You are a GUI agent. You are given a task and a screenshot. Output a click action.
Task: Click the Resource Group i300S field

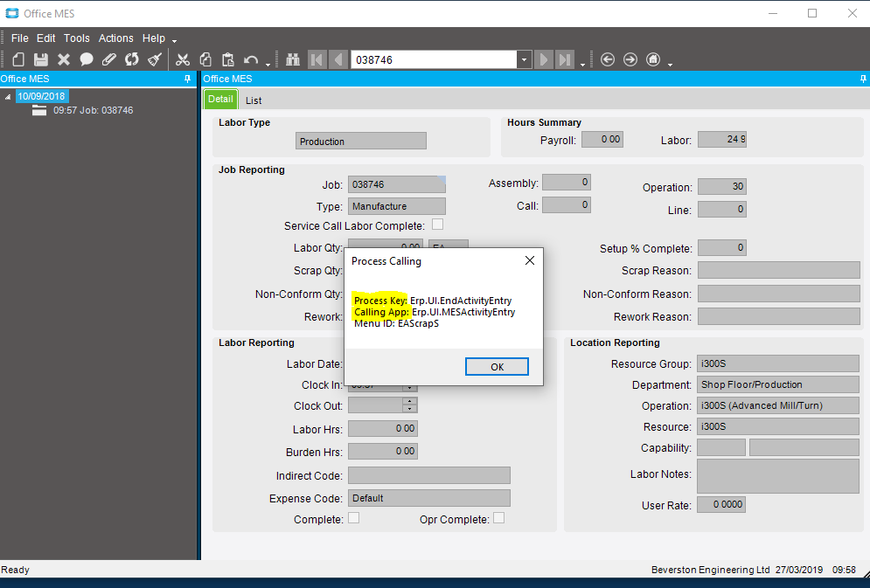(x=778, y=363)
